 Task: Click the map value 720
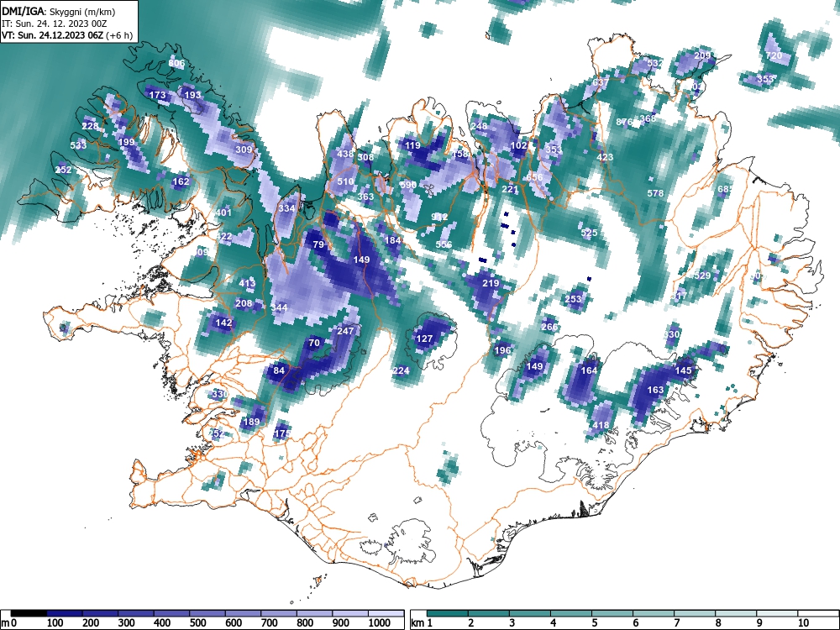click(774, 55)
